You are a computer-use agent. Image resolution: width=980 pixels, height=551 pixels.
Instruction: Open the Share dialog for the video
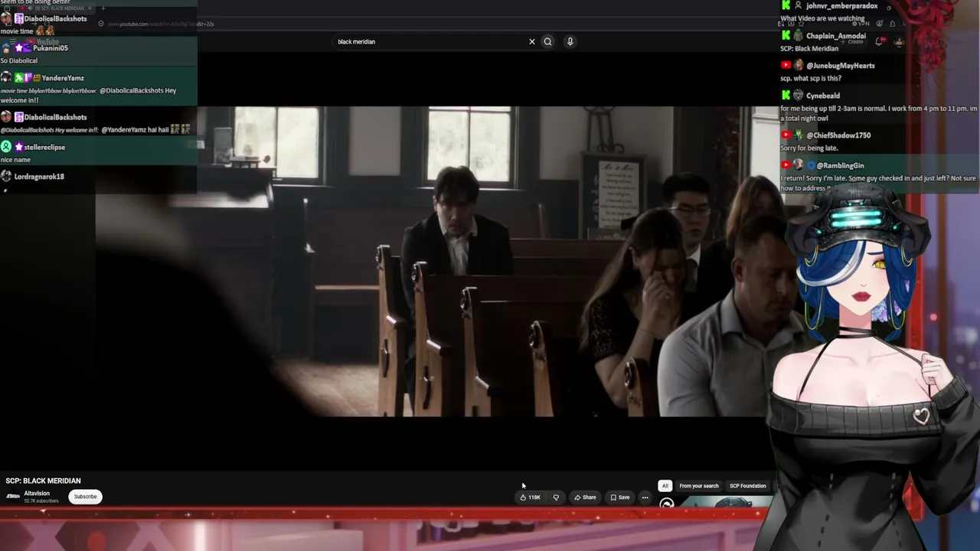click(x=585, y=497)
